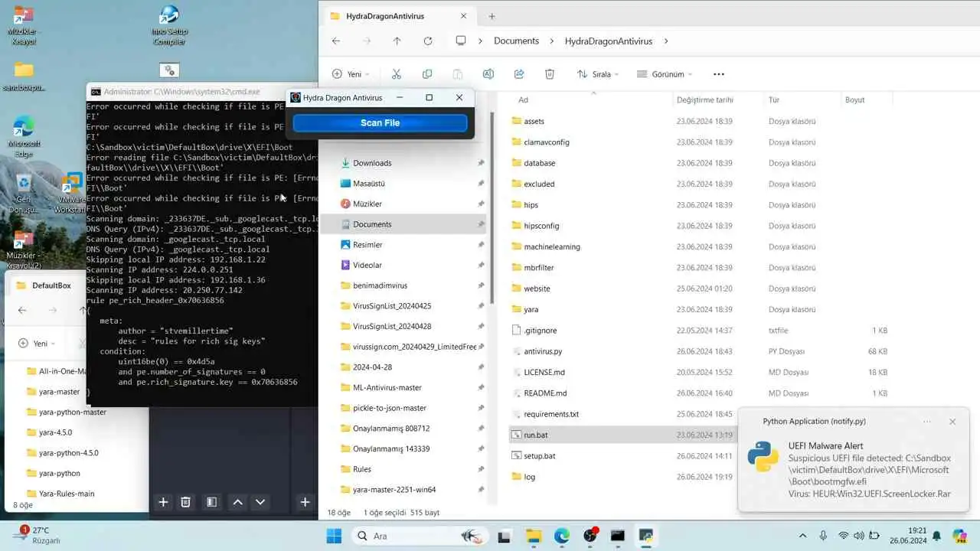
Task: Open the three-dots More options in Explorer
Action: (x=718, y=74)
